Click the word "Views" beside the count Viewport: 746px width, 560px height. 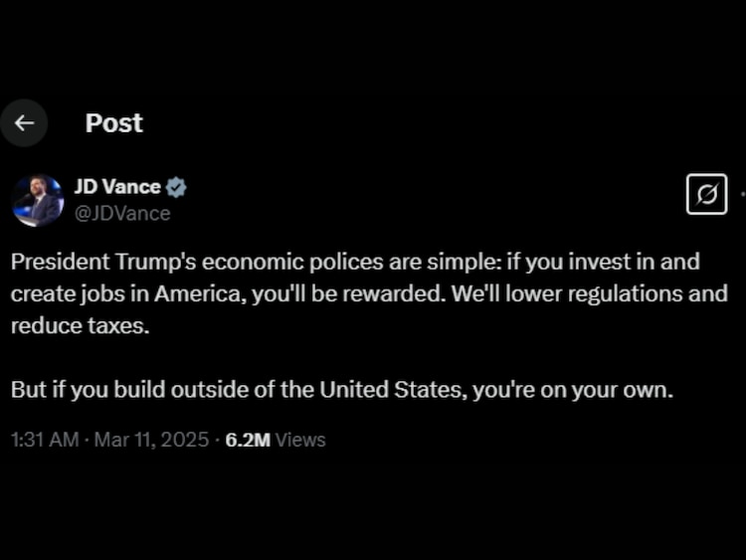(300, 439)
